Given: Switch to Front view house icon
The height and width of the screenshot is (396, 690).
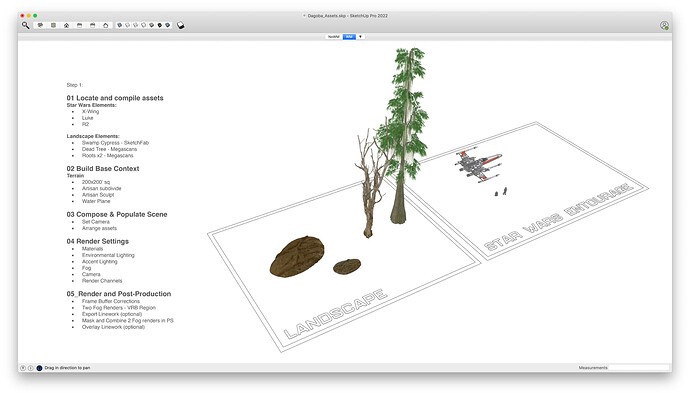Looking at the screenshot, I should [66, 26].
